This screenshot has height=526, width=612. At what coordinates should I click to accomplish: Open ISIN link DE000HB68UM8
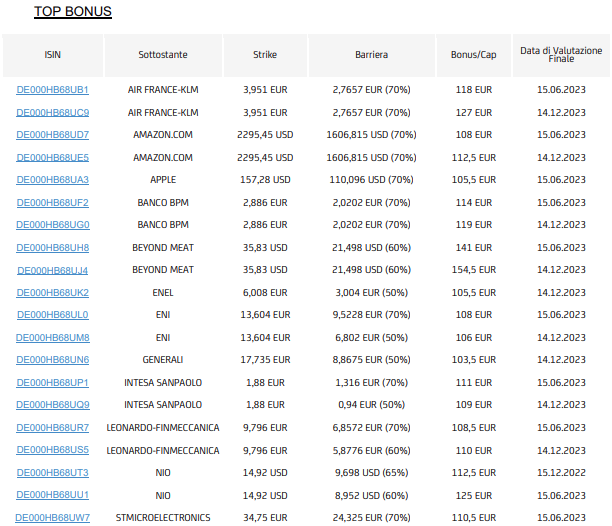point(53,338)
